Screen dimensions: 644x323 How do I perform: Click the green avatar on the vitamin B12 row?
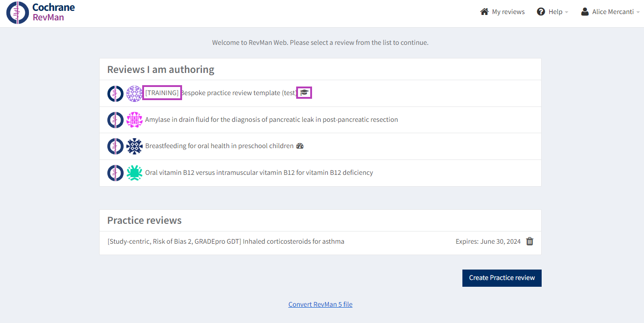coord(135,173)
